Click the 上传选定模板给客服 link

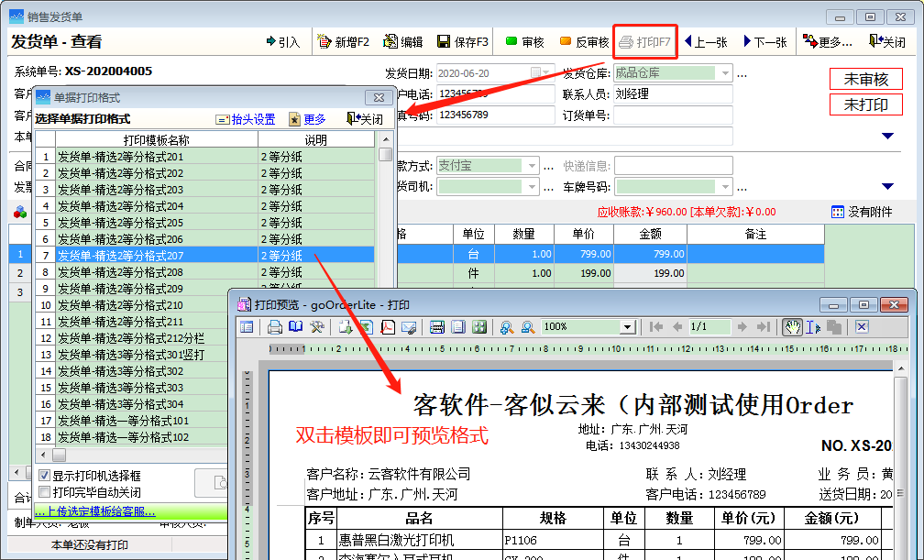pyautogui.click(x=95, y=511)
